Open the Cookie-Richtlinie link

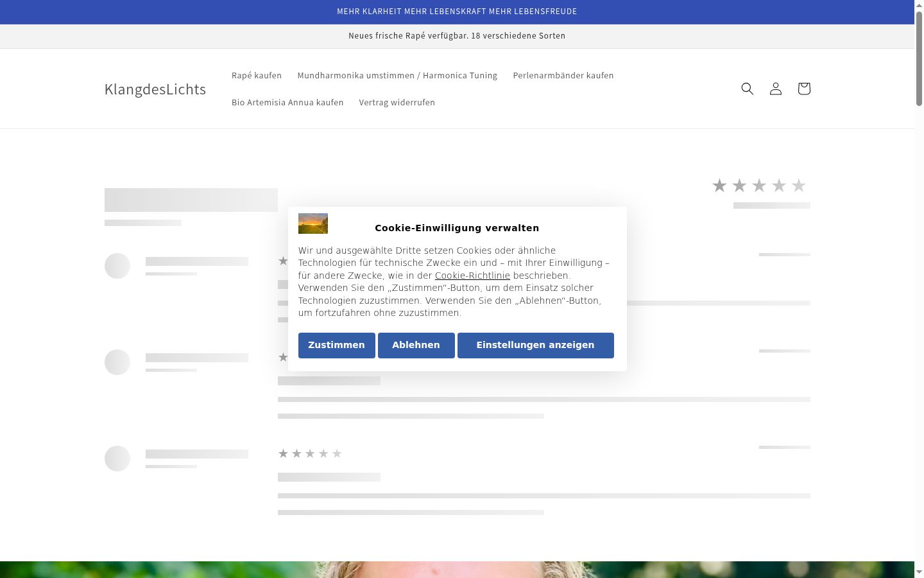pos(472,276)
